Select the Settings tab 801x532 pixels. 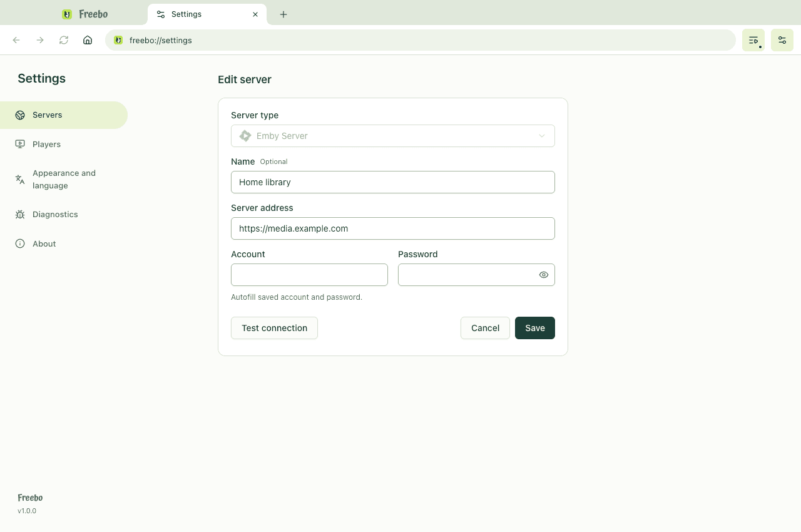coord(207,14)
